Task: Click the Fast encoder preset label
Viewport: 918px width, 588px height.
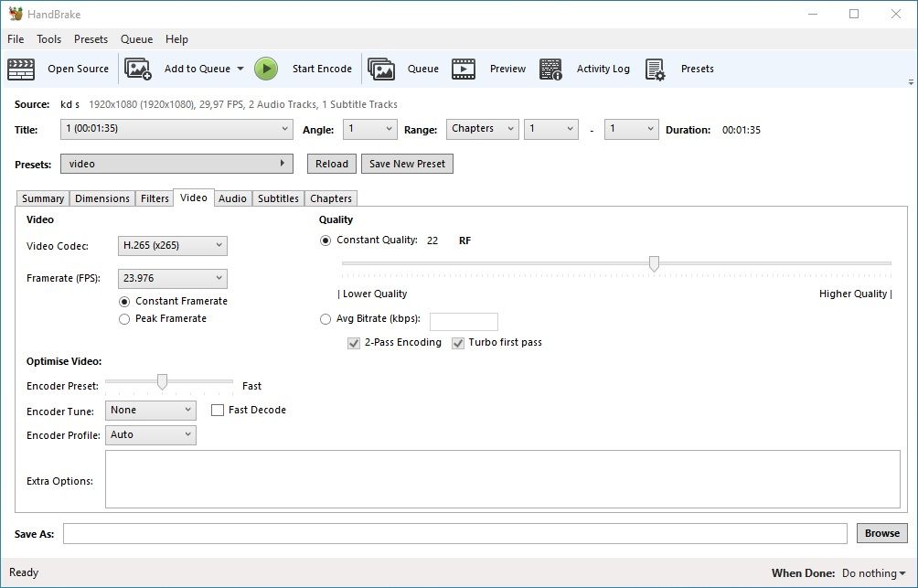Action: (251, 386)
